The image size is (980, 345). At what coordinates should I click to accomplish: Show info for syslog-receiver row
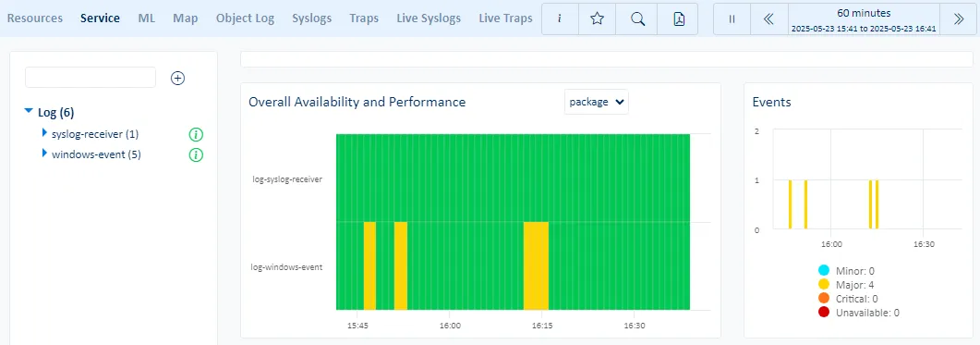(x=196, y=135)
